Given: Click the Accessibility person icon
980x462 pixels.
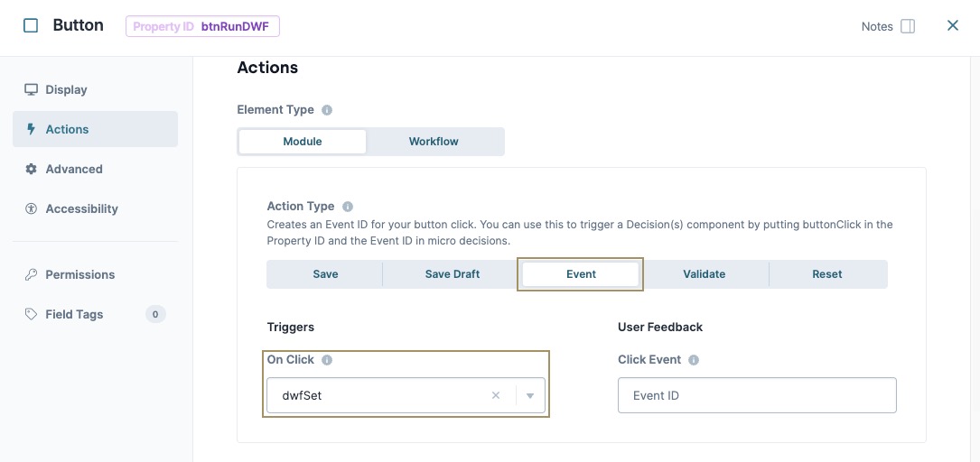Looking at the screenshot, I should click(x=31, y=208).
